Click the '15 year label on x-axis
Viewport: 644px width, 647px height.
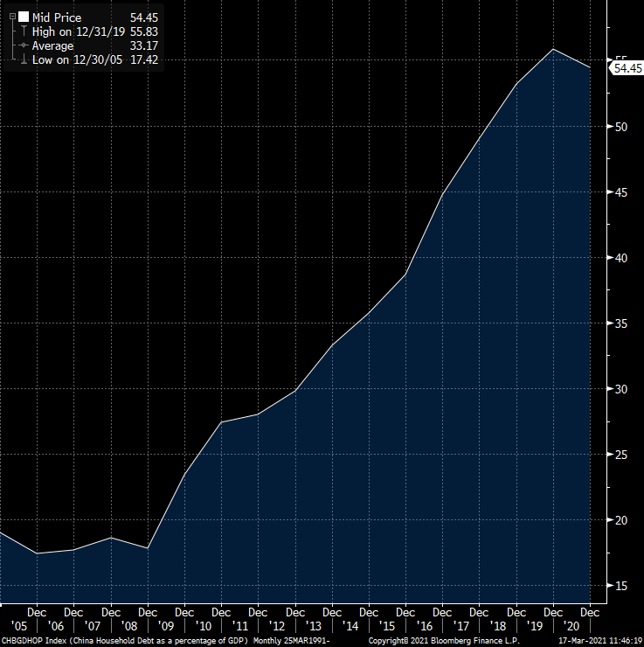pos(388,626)
